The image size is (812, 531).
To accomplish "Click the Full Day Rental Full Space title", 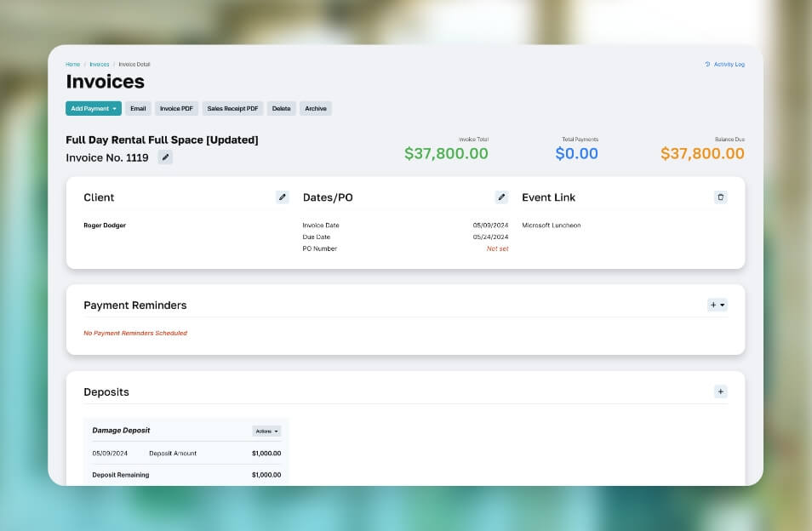I will (162, 140).
